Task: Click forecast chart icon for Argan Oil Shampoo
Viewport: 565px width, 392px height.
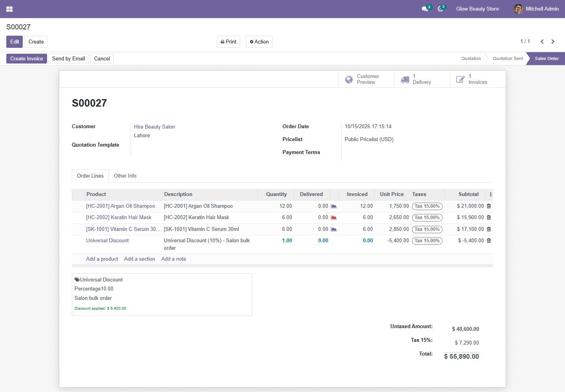Action: pyautogui.click(x=334, y=206)
